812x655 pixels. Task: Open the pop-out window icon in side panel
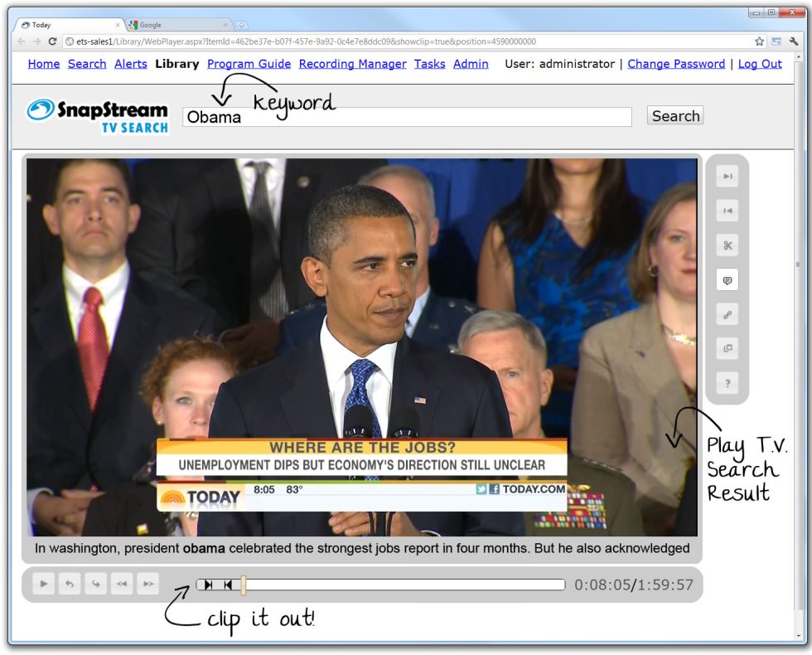coord(727,349)
